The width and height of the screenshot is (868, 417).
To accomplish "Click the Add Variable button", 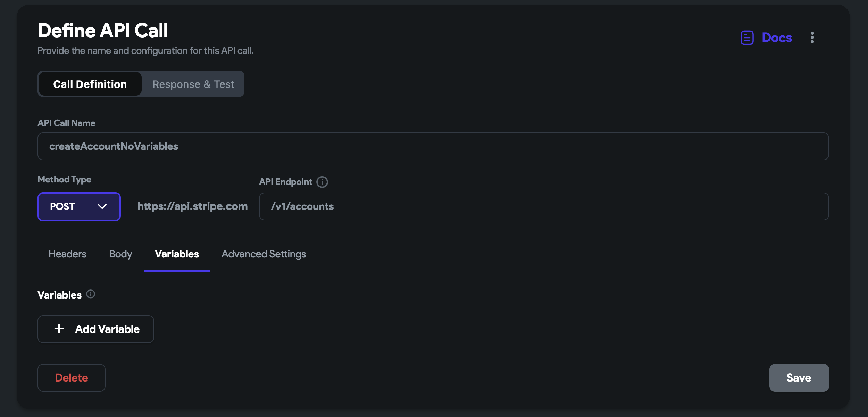I will pyautogui.click(x=96, y=329).
